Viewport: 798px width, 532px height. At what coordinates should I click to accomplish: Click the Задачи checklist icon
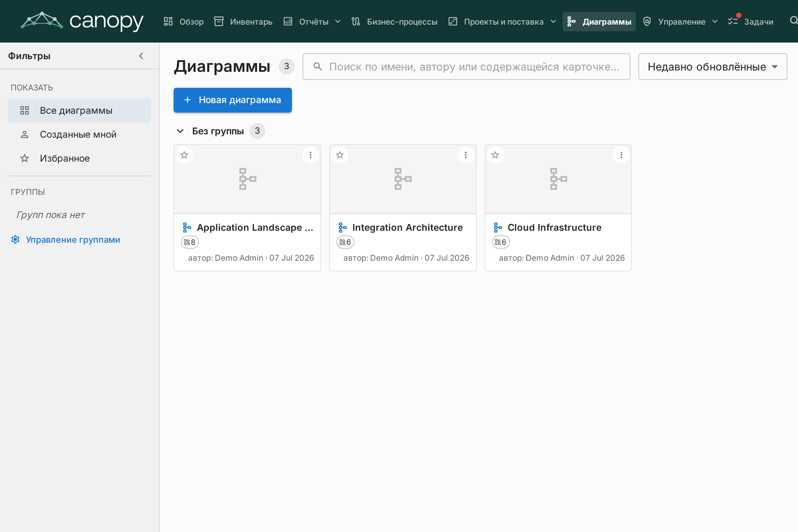point(732,21)
